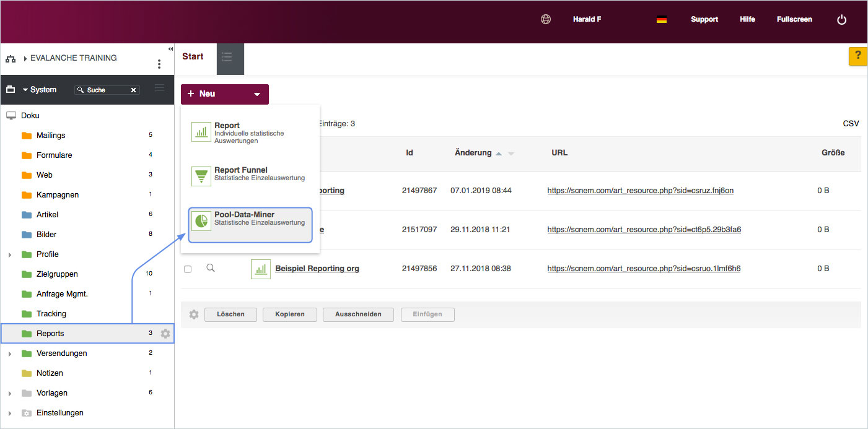Tick checkbox for Beispiel Reporting org row
Image resolution: width=868 pixels, height=429 pixels.
tap(188, 269)
